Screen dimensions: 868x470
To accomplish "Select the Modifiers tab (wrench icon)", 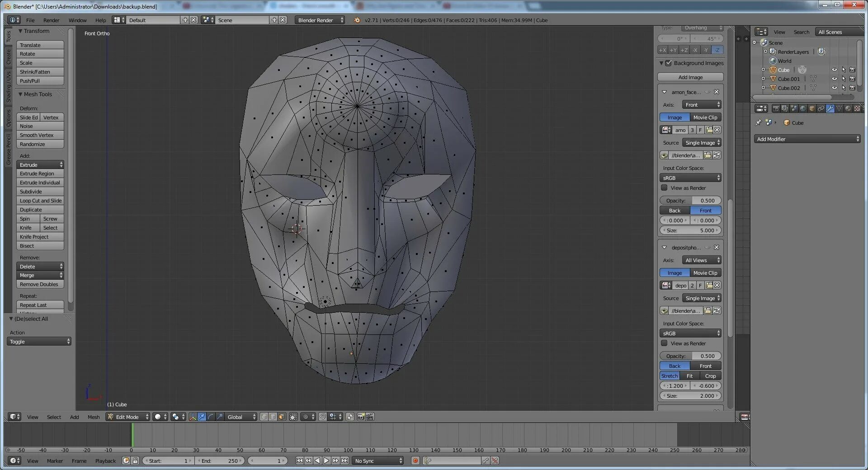I will tap(830, 108).
